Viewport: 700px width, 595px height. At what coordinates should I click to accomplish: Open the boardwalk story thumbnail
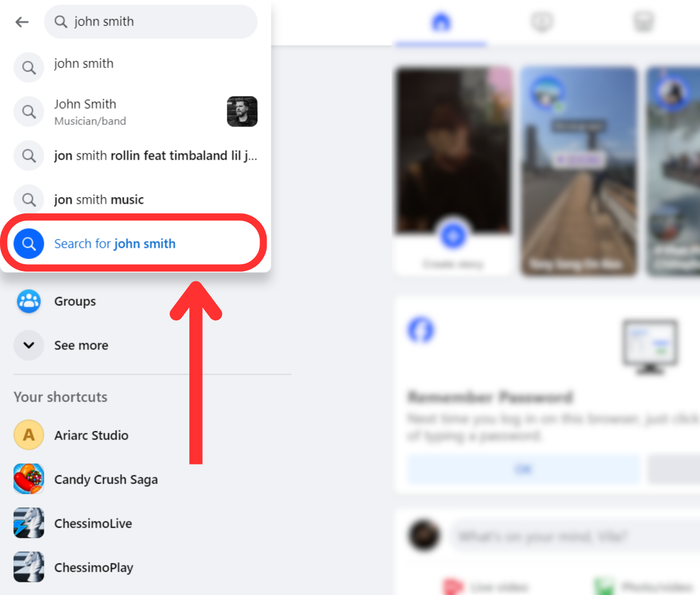pyautogui.click(x=579, y=171)
